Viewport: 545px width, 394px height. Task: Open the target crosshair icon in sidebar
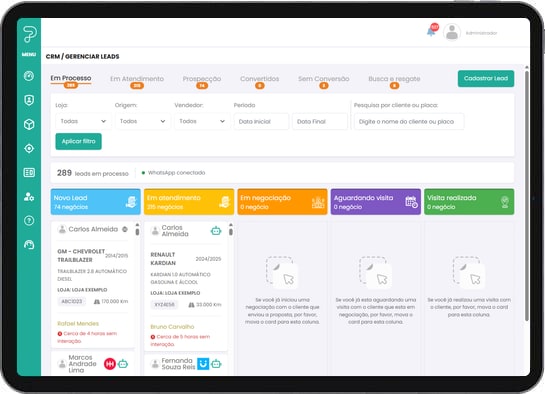tap(29, 148)
